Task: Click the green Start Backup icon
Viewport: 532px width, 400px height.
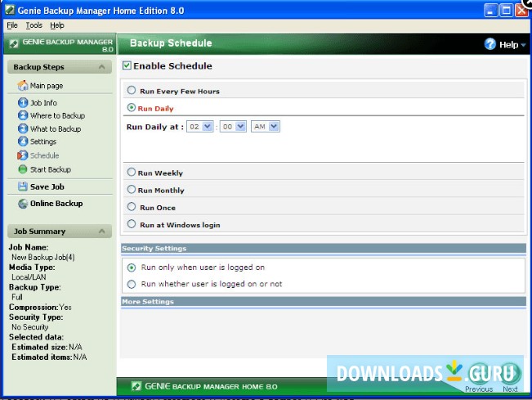Action: point(22,169)
